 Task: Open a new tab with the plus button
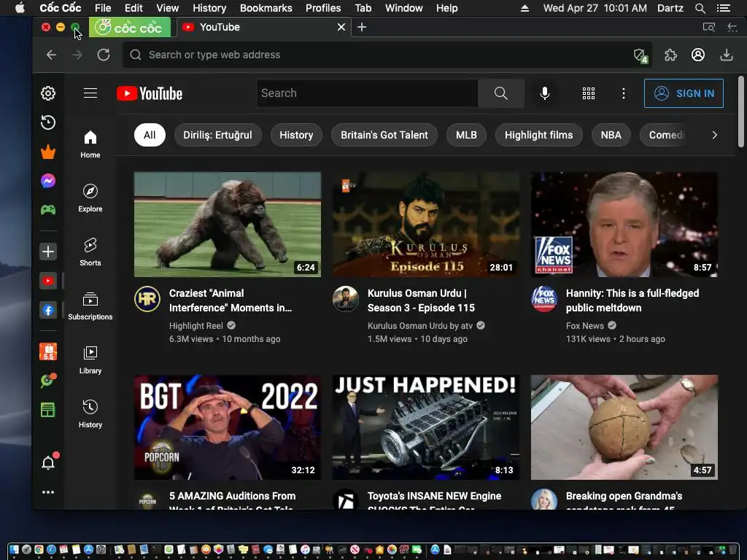[362, 27]
